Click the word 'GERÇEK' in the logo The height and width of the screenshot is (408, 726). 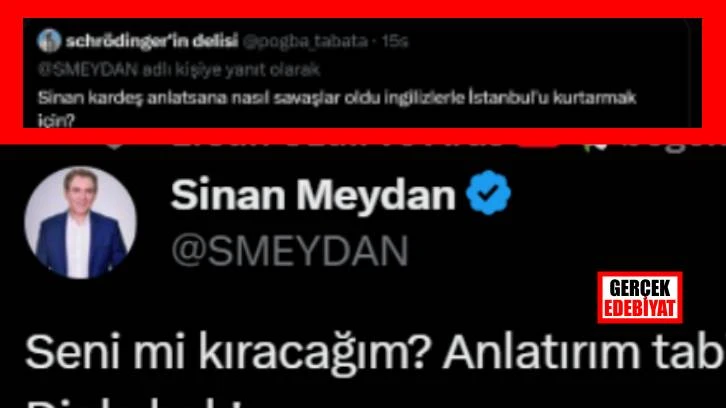pos(640,289)
